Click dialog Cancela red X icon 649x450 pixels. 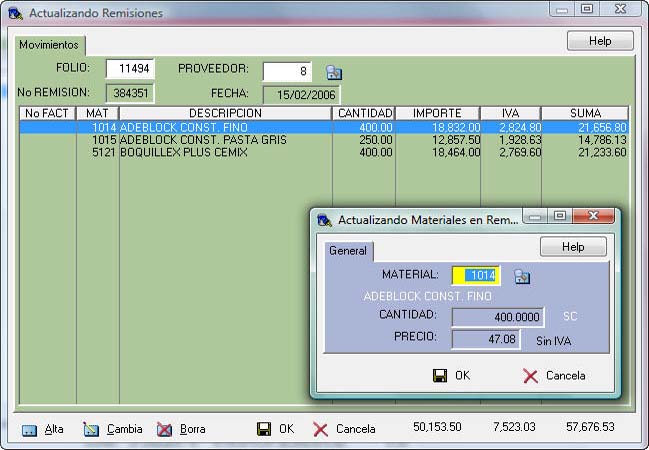(x=530, y=376)
